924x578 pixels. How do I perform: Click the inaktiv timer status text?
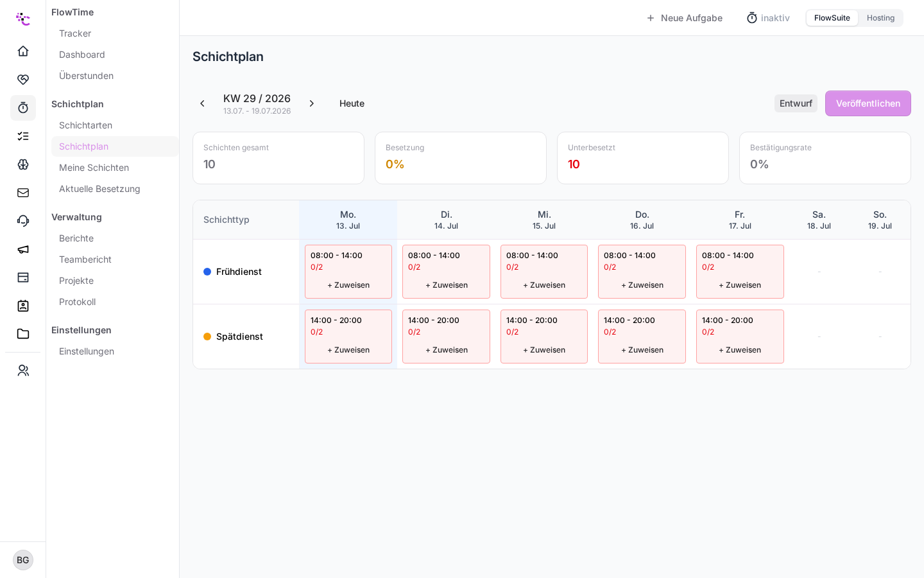[775, 18]
